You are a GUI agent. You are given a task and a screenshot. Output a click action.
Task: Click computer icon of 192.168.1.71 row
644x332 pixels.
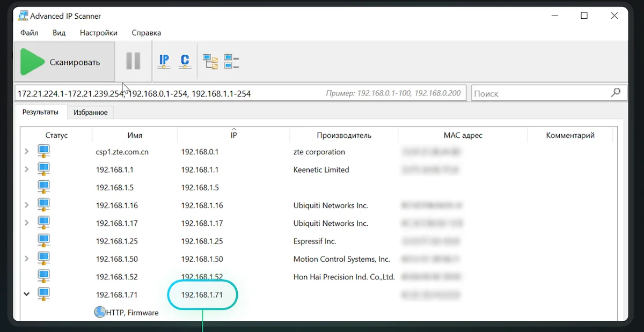[x=43, y=294]
